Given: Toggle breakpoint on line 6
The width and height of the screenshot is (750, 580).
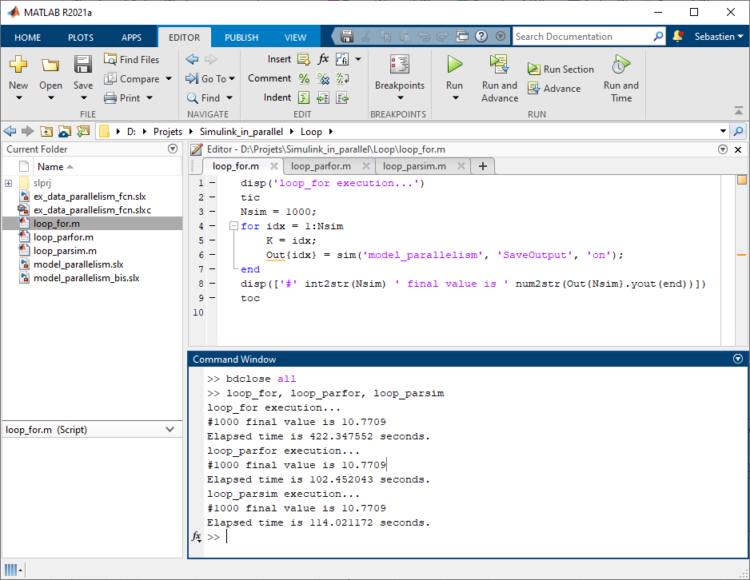Looking at the screenshot, I should click(x=212, y=255).
